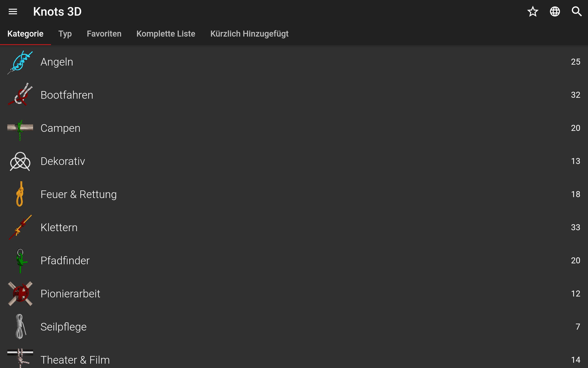The height and width of the screenshot is (368, 588).
Task: Click the Knots 3D app title
Action: tap(57, 11)
